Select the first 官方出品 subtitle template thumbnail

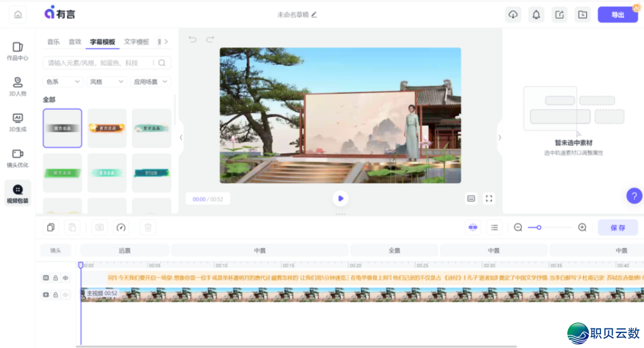tap(62, 128)
